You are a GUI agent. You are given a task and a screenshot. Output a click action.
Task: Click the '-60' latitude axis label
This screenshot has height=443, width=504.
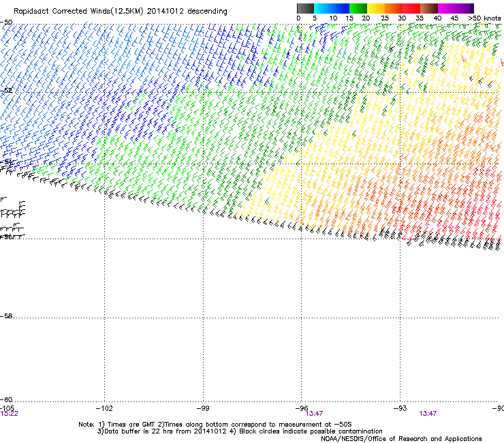click(6, 399)
